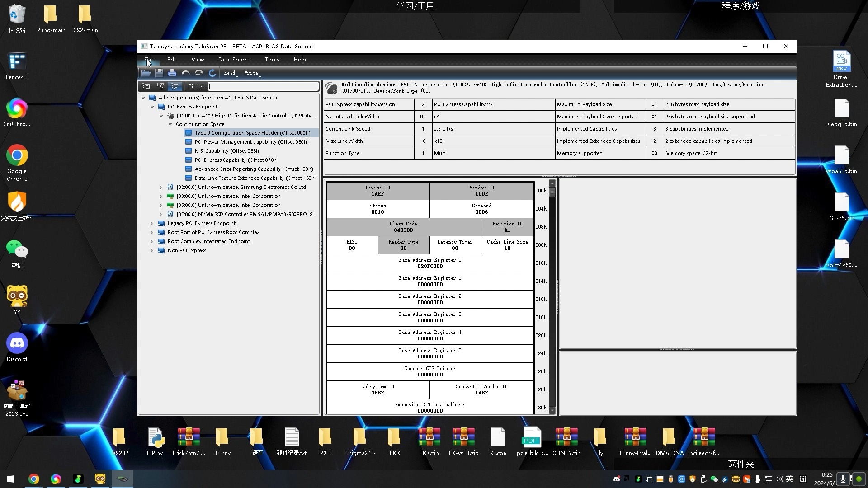Image resolution: width=868 pixels, height=488 pixels.
Task: Click the register view vertical scrollbar thumb
Action: (x=552, y=192)
